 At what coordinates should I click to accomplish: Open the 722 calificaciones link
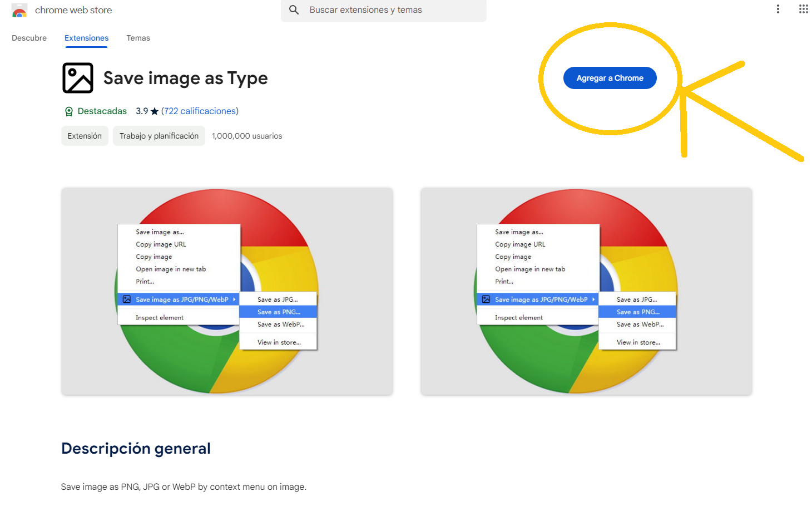[200, 111]
